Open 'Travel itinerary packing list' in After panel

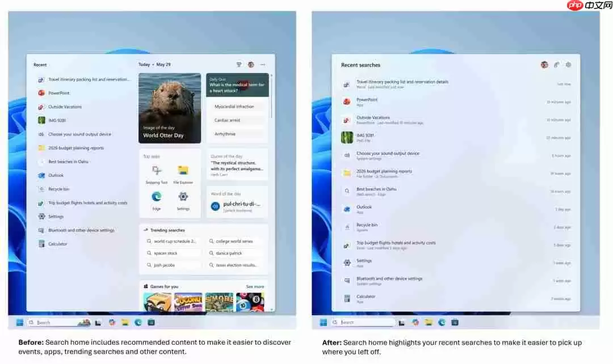(x=456, y=84)
